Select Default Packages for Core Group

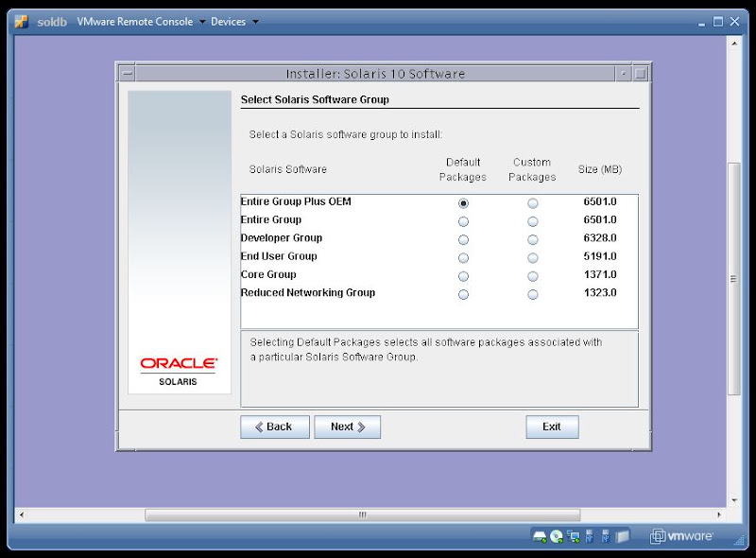[463, 276]
